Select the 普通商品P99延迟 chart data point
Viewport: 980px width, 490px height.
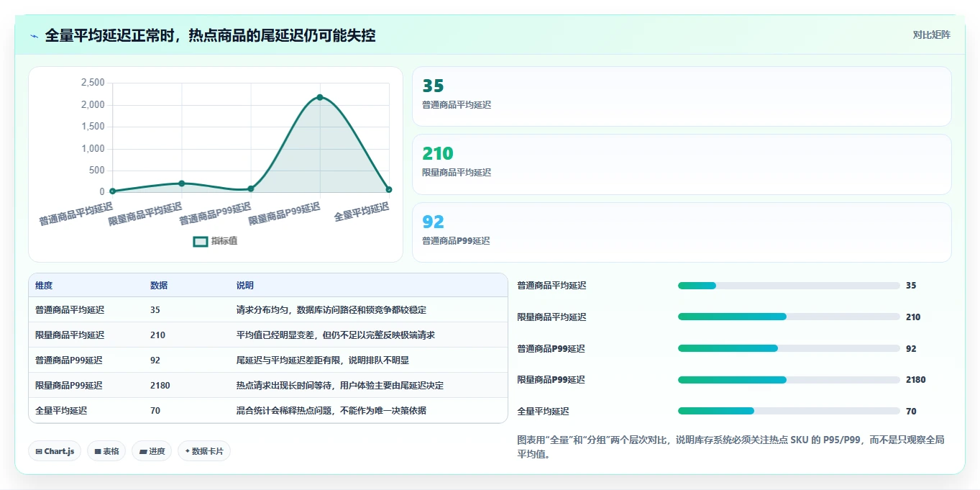[x=251, y=189]
